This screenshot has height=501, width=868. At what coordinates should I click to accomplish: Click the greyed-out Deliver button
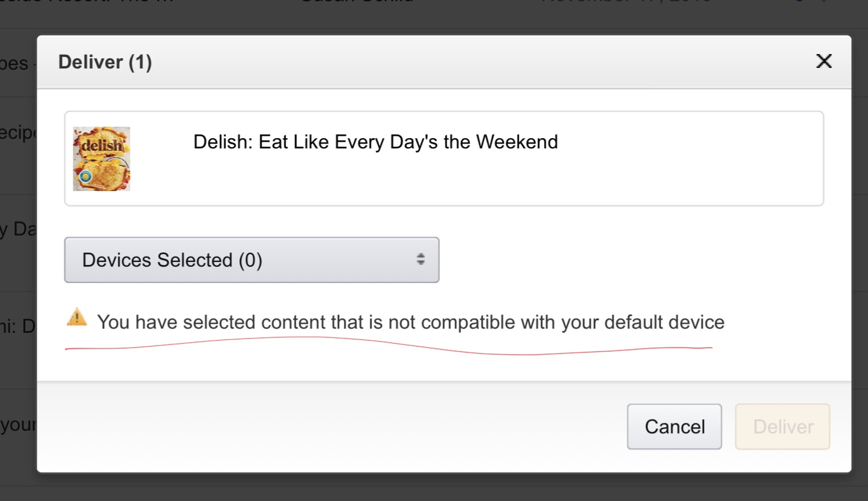pos(783,427)
